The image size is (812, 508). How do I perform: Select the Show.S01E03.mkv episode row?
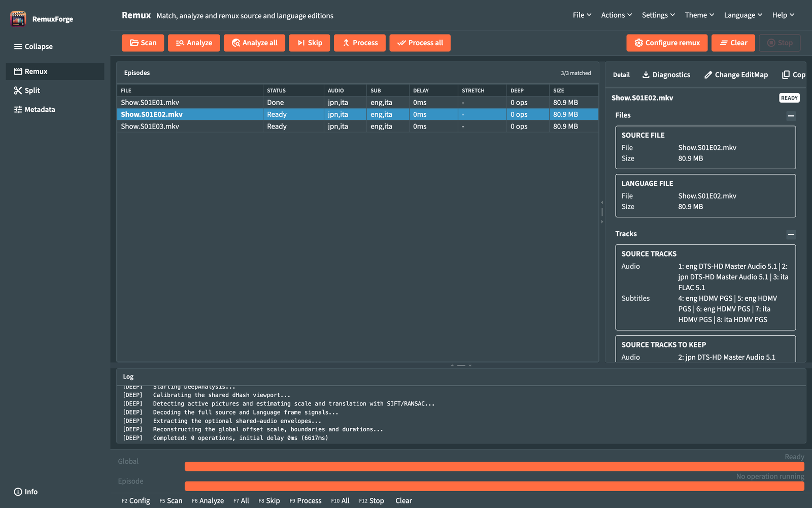[358, 126]
